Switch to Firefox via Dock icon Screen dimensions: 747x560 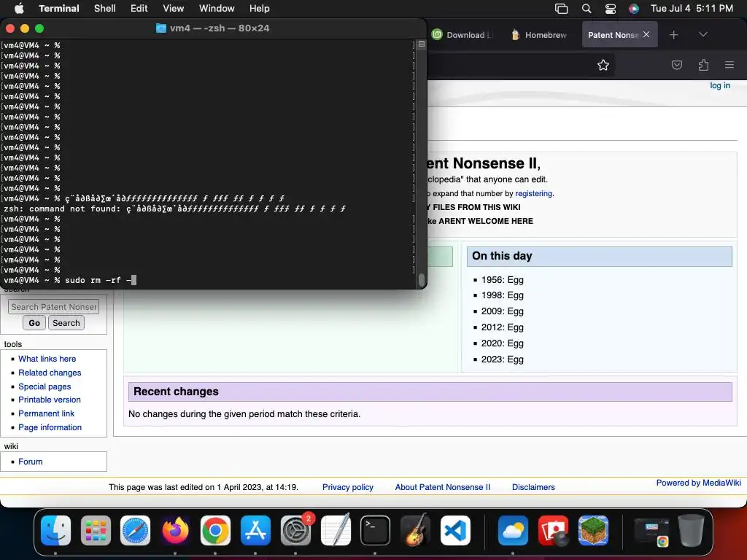tap(175, 530)
